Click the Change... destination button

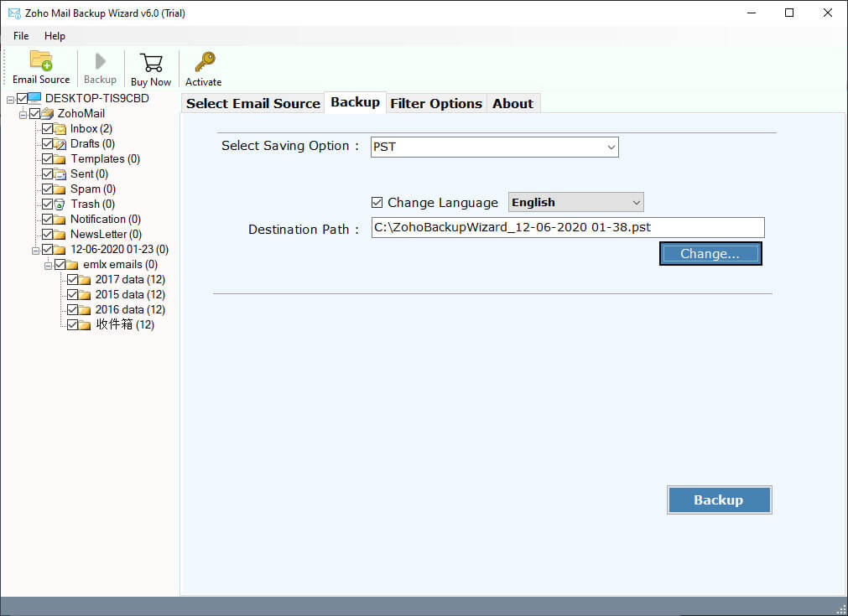tap(710, 253)
